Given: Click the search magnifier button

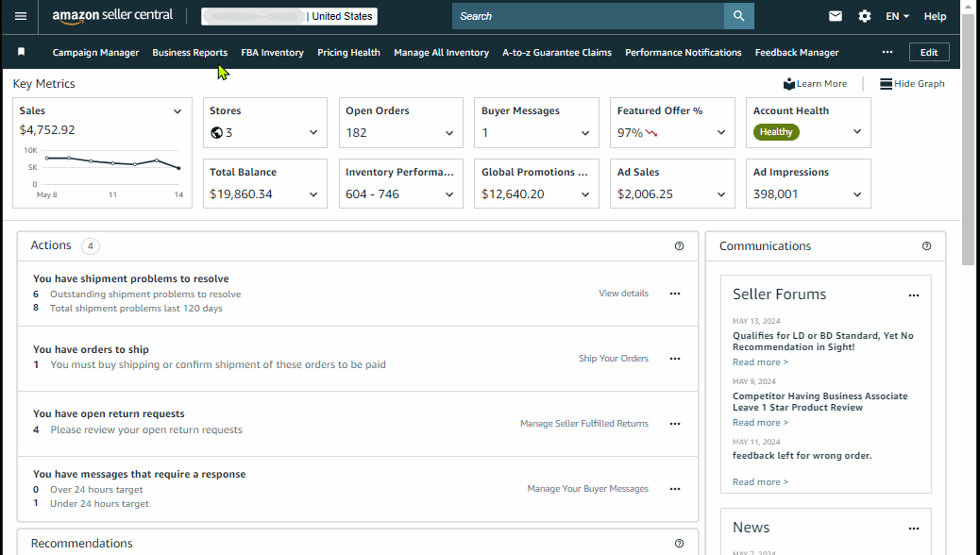Looking at the screenshot, I should [x=738, y=16].
